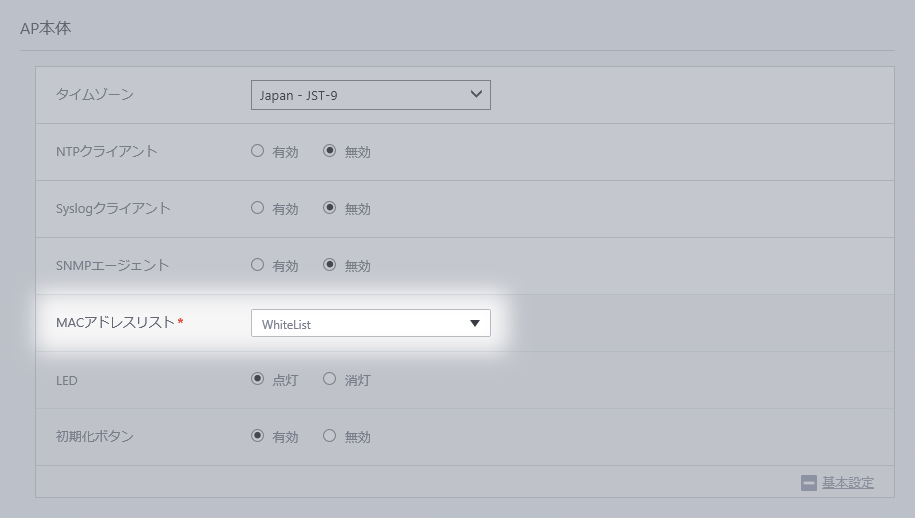Click the タイムゾーン dropdown chevron arrow
Viewport: 915px width, 518px height.
[476, 95]
